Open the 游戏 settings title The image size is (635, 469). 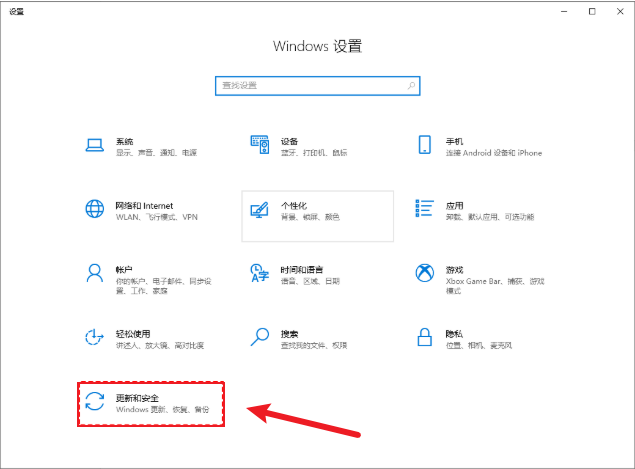(454, 270)
